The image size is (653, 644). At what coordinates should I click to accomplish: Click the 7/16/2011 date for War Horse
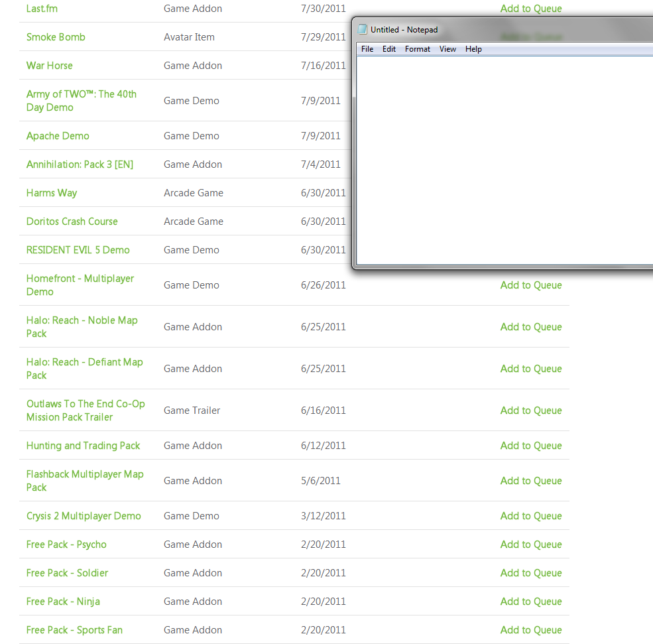click(323, 66)
